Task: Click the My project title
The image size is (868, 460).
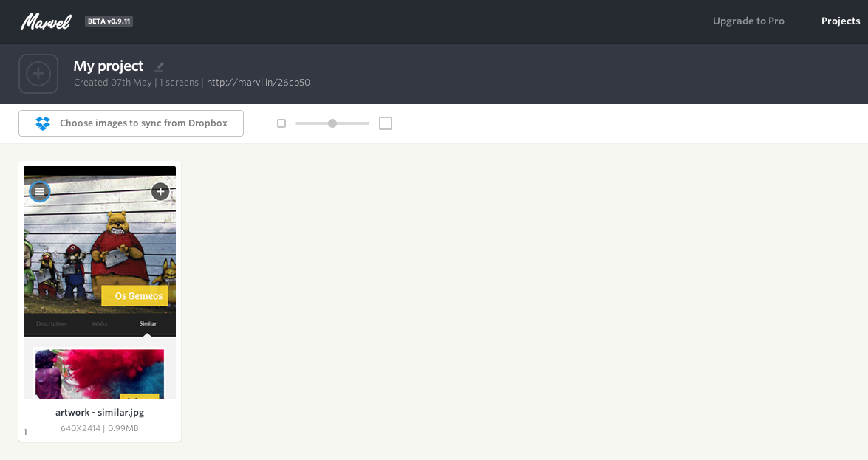Action: coord(109,66)
